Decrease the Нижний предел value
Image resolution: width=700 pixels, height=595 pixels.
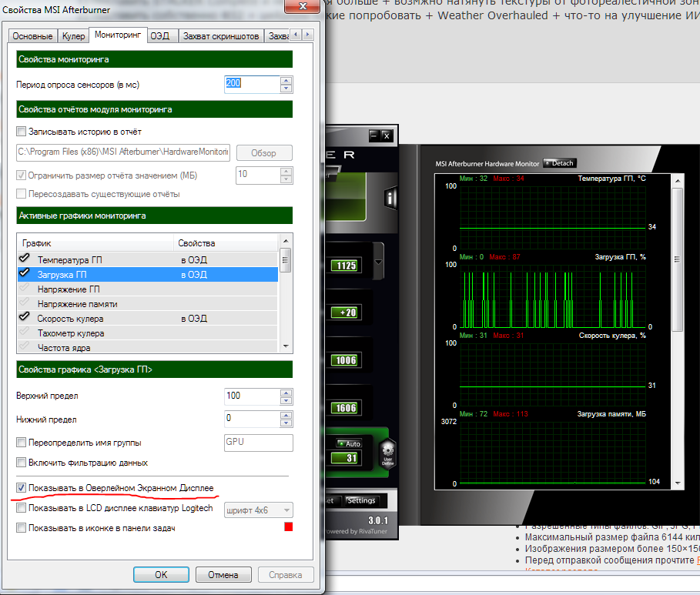[286, 423]
